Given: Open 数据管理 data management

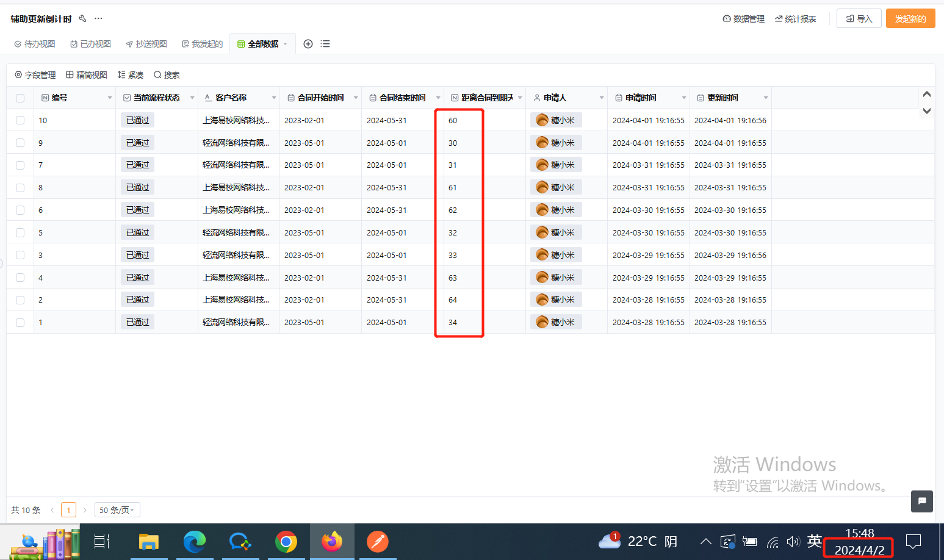Looking at the screenshot, I should (744, 19).
